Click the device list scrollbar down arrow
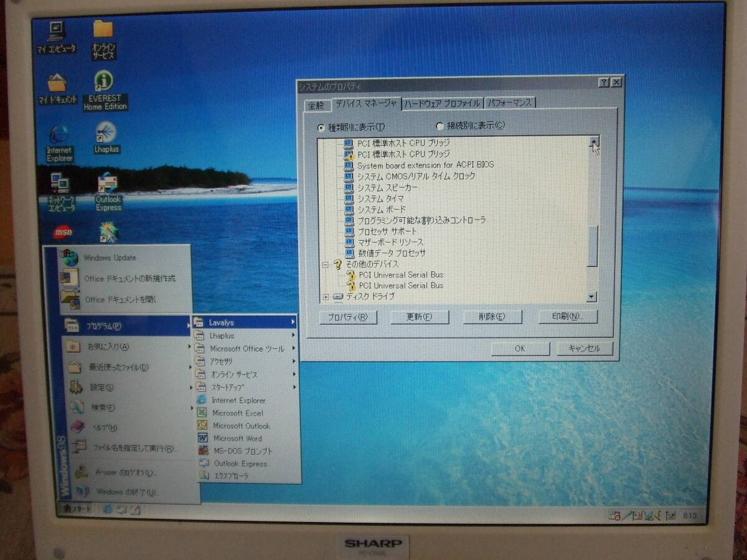747x560 pixels. pos(591,297)
